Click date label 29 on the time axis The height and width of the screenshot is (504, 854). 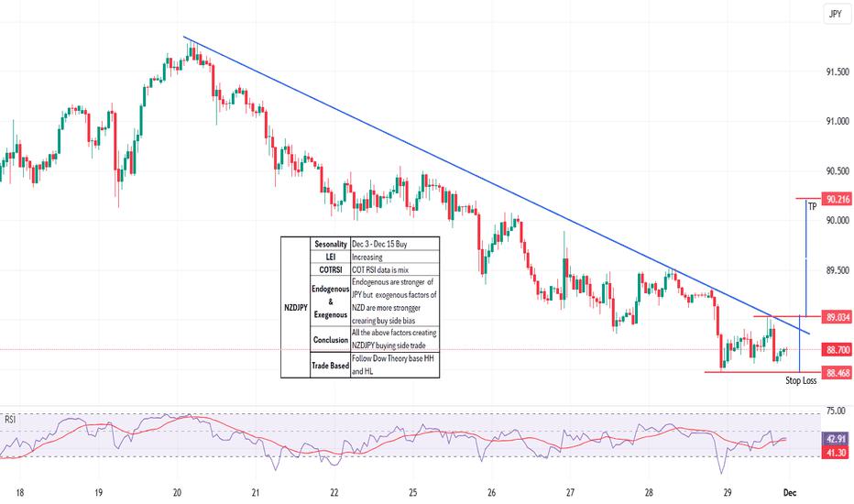coord(728,493)
